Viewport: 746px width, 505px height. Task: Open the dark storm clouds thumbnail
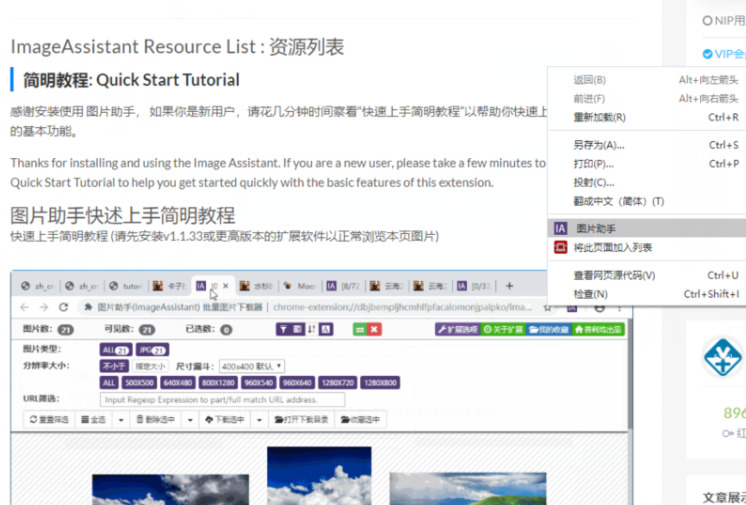(170, 490)
